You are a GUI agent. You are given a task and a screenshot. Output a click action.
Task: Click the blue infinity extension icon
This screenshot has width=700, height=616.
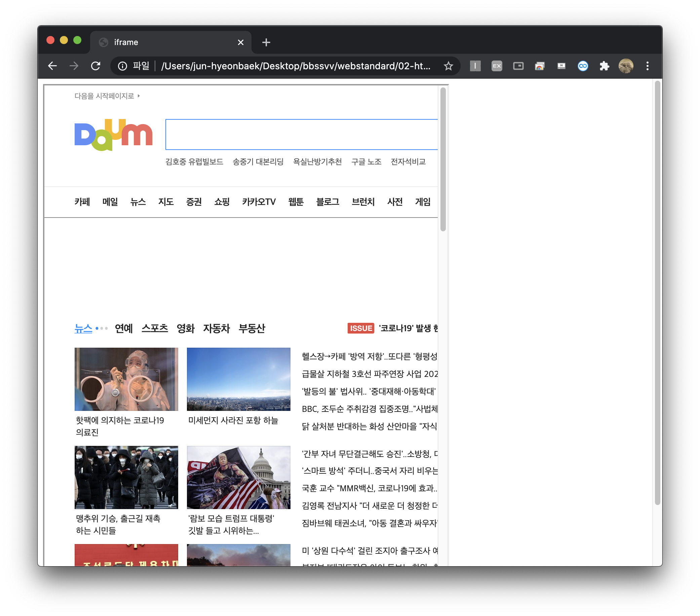(x=583, y=66)
